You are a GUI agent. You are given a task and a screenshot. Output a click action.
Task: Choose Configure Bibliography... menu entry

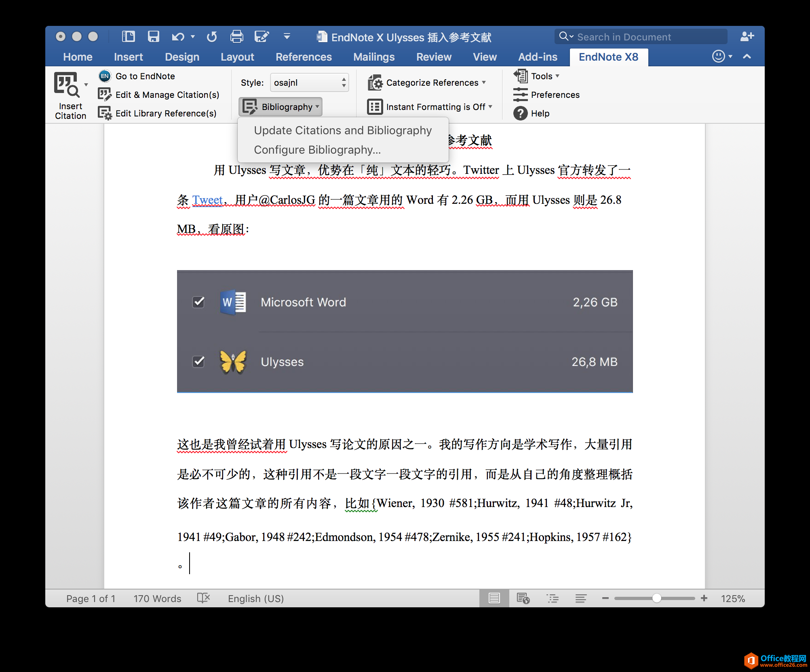pos(317,150)
